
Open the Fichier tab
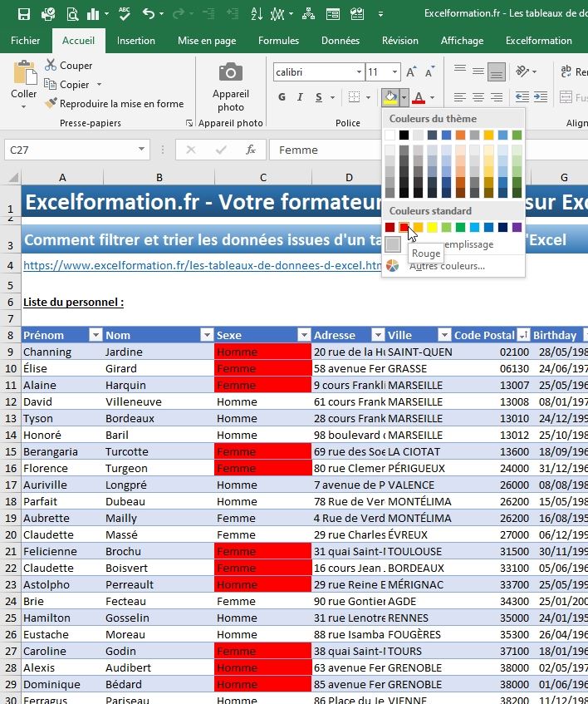tap(25, 41)
